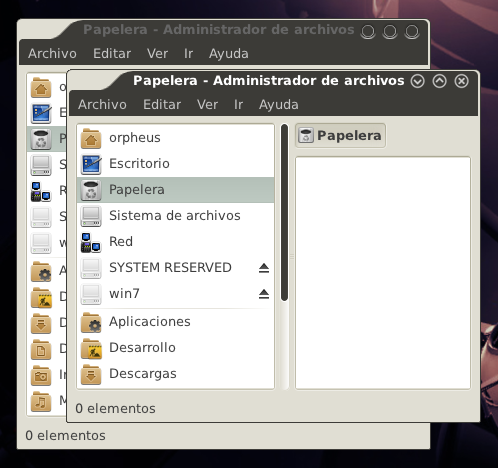Expand the Ir menu in front window
498x468 pixels.
(238, 105)
